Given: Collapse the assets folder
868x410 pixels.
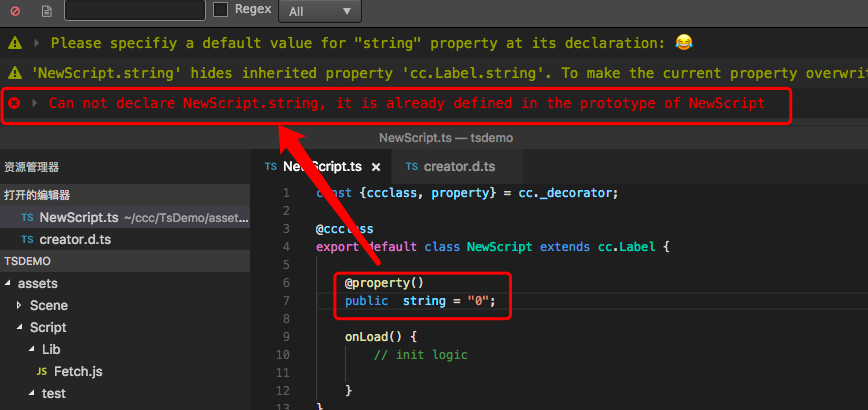Looking at the screenshot, I should point(8,283).
